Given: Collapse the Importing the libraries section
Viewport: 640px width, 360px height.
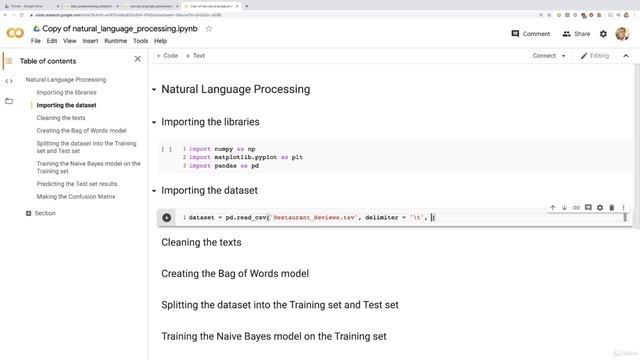Looking at the screenshot, I should [x=154, y=122].
